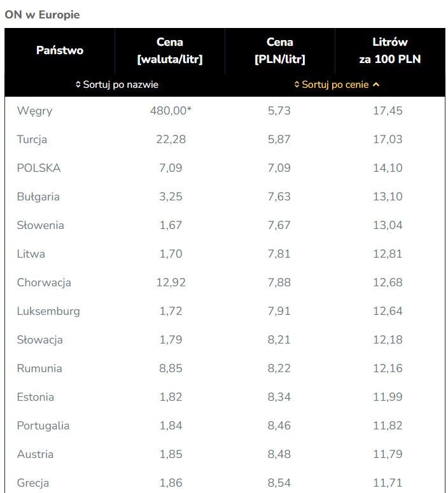Image resolution: width=448 pixels, height=493 pixels.
Task: Sort the table via the "Sortuj po cenie" link
Action: 335,85
